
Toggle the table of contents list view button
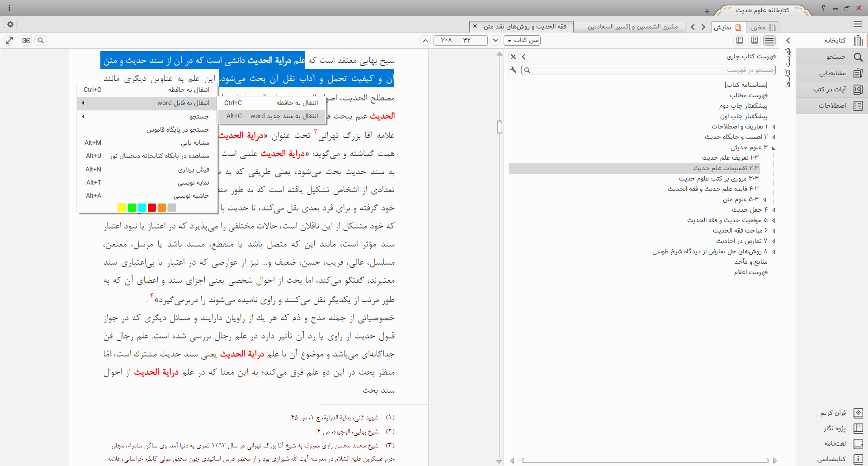coord(769,41)
